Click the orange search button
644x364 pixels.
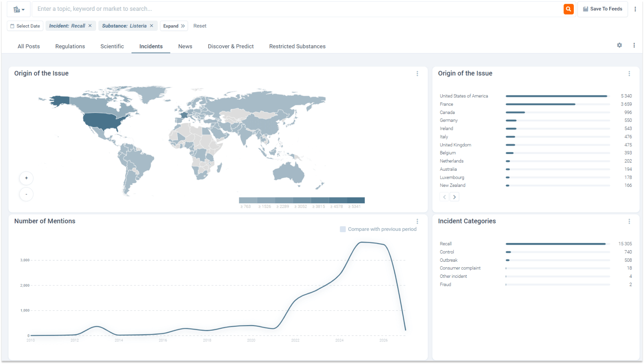click(x=568, y=9)
